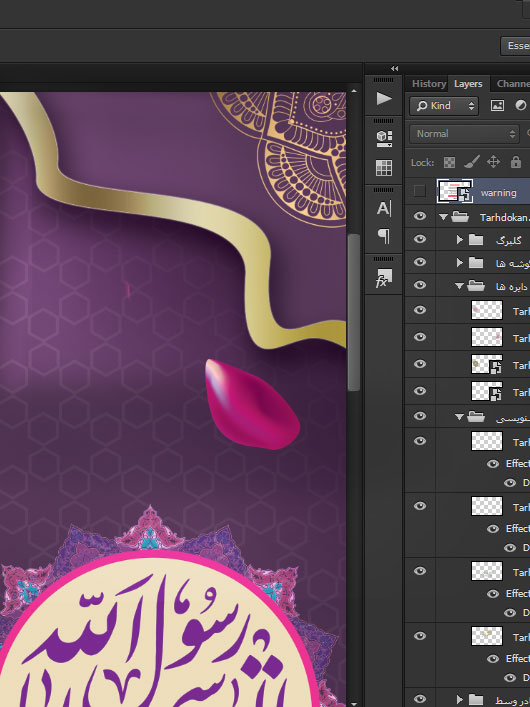Click the filter for pixel layers icon
The image size is (530, 707).
tap(497, 106)
